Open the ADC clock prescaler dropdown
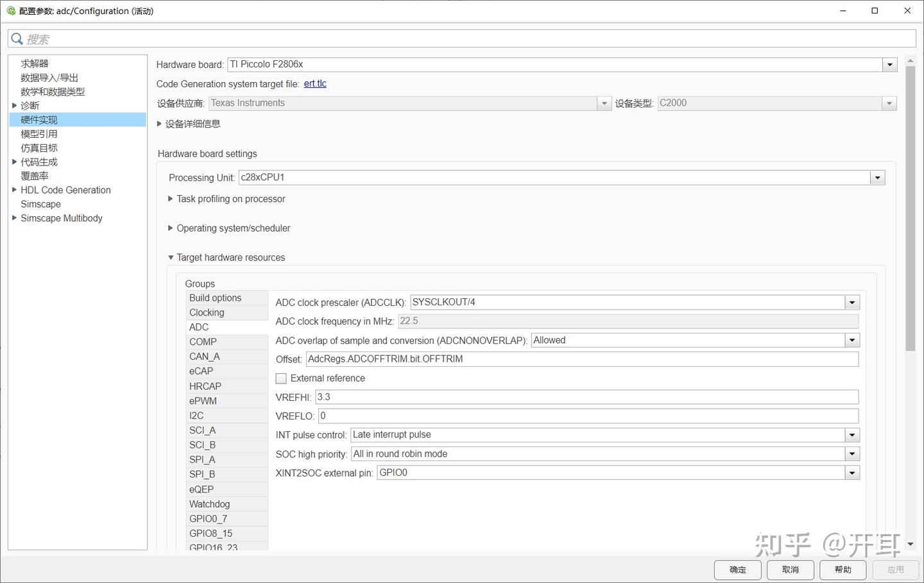 (x=851, y=301)
